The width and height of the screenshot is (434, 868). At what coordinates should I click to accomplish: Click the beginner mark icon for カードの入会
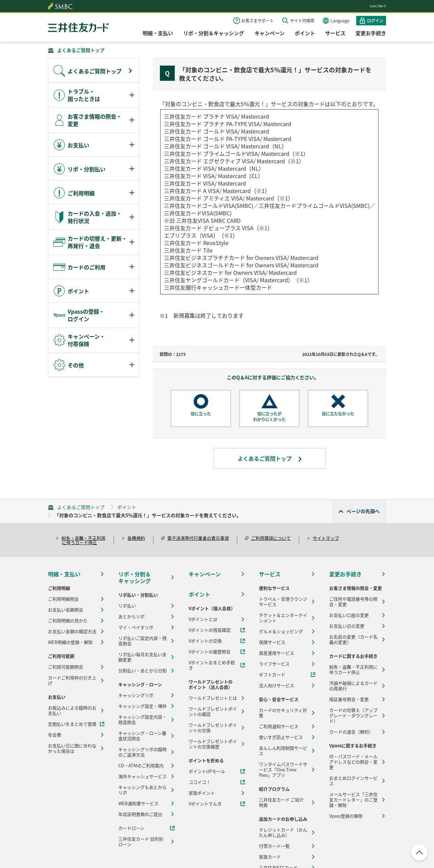pyautogui.click(x=59, y=217)
